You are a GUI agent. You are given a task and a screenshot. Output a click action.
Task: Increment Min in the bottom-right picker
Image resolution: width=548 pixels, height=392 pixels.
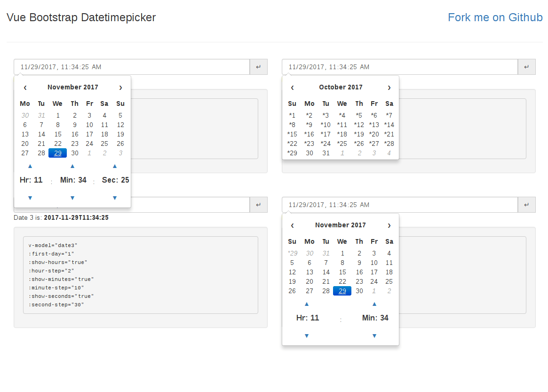coord(374,304)
